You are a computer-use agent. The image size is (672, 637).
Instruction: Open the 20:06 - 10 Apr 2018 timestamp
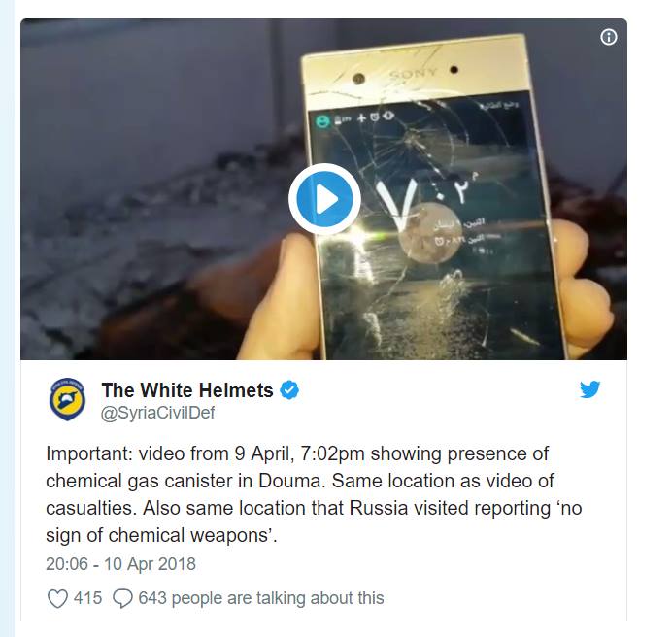[120, 564]
